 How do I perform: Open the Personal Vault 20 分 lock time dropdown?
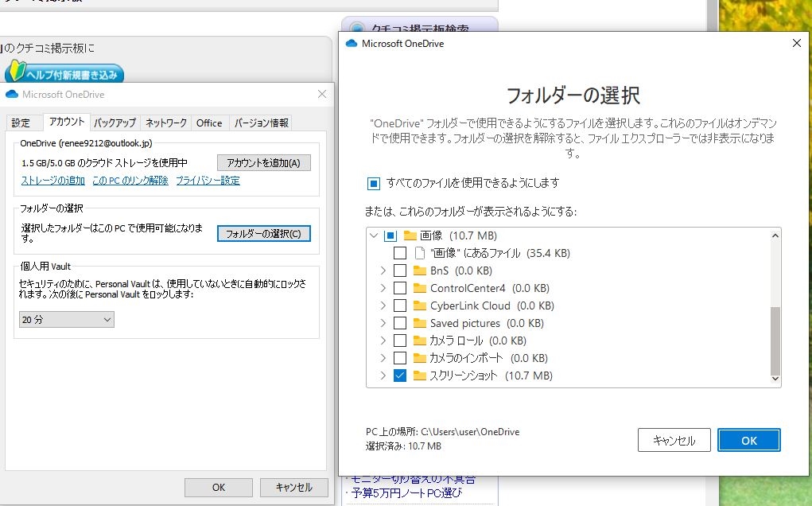(66, 320)
